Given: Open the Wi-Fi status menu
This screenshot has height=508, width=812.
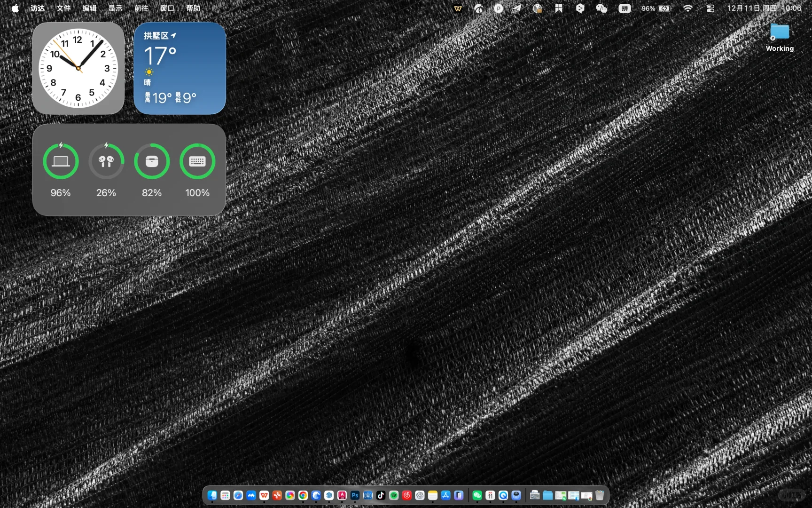Looking at the screenshot, I should click(687, 8).
